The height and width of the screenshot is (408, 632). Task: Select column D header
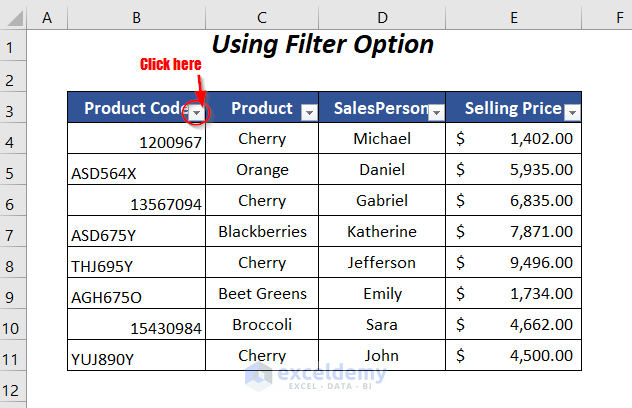(382, 16)
